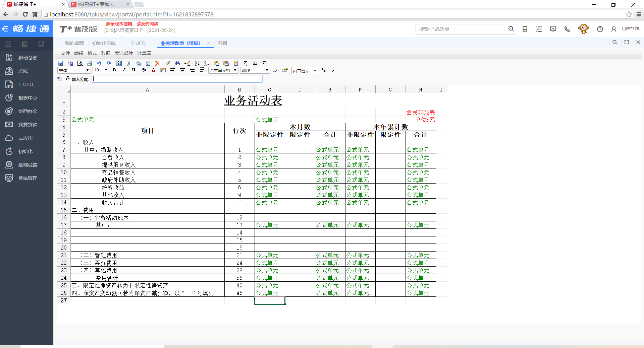Viewport: 644px width, 348px height.
Task: Expand the 向下填充 dropdown
Action: [x=304, y=71]
